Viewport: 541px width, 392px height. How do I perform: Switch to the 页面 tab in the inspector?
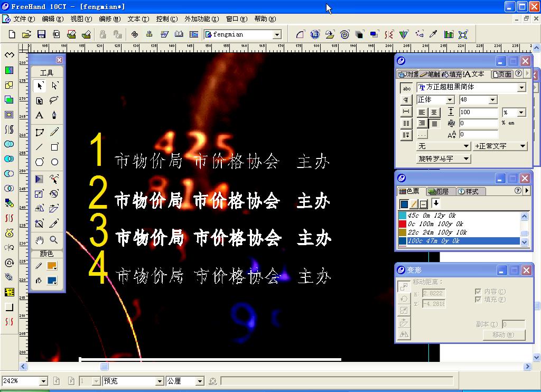pyautogui.click(x=502, y=74)
